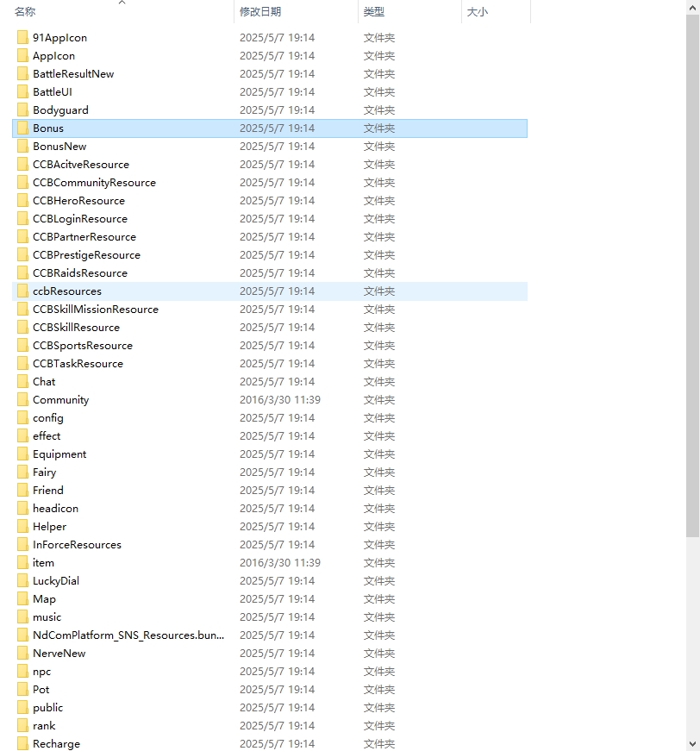The height and width of the screenshot is (751, 700).
Task: Click the Equipment folder icon
Action: tap(22, 454)
